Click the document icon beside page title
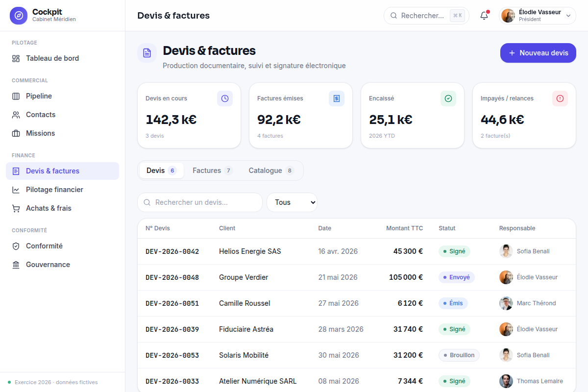The height and width of the screenshot is (392, 588). click(x=147, y=53)
